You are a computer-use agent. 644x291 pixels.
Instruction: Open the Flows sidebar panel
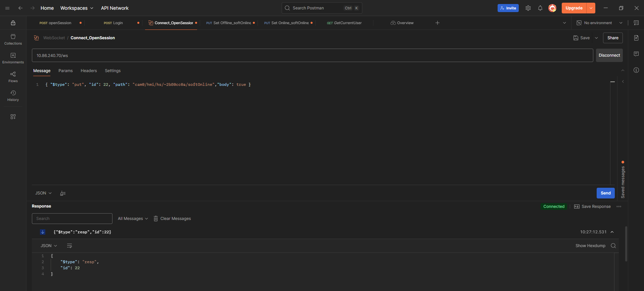[13, 77]
